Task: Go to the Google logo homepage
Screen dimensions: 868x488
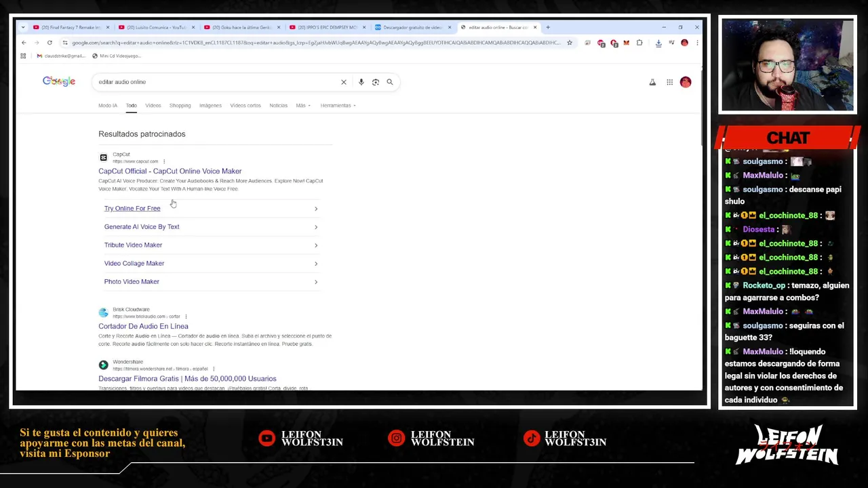Action: [59, 81]
